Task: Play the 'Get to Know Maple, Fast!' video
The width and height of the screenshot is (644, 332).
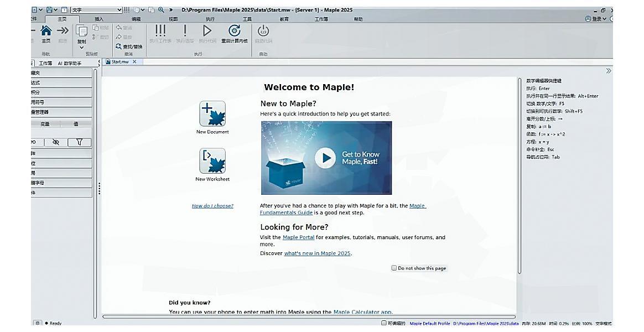Action: point(325,158)
